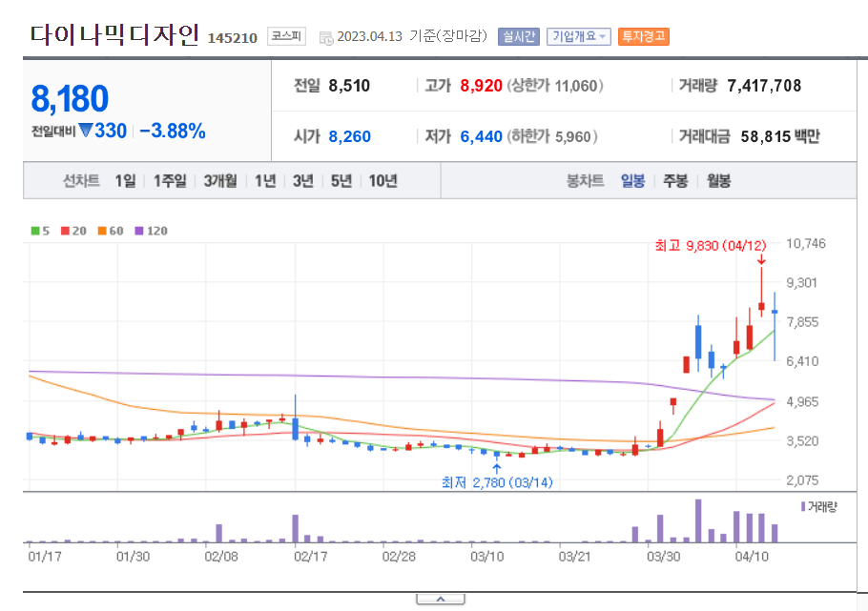Image resolution: width=868 pixels, height=611 pixels.
Task: Click the 상한가 11,060 text
Action: pos(555,86)
